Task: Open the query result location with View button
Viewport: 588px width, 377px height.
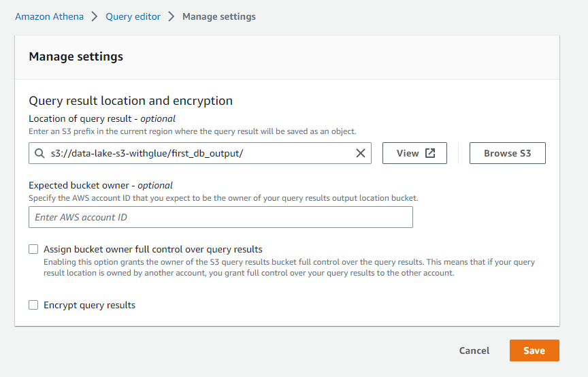Action: pos(414,153)
